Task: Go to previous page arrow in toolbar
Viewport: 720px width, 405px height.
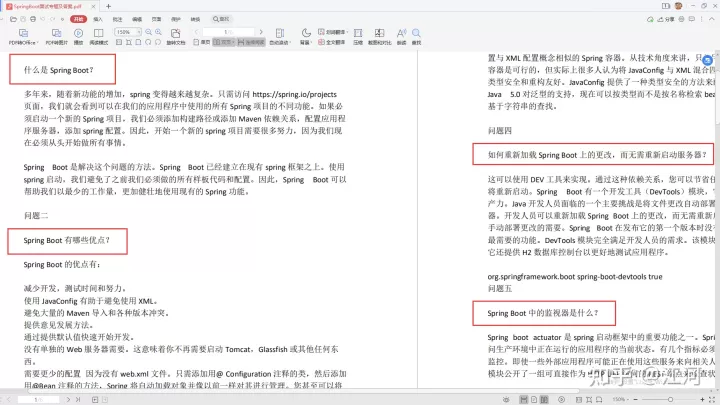Action: (197, 32)
